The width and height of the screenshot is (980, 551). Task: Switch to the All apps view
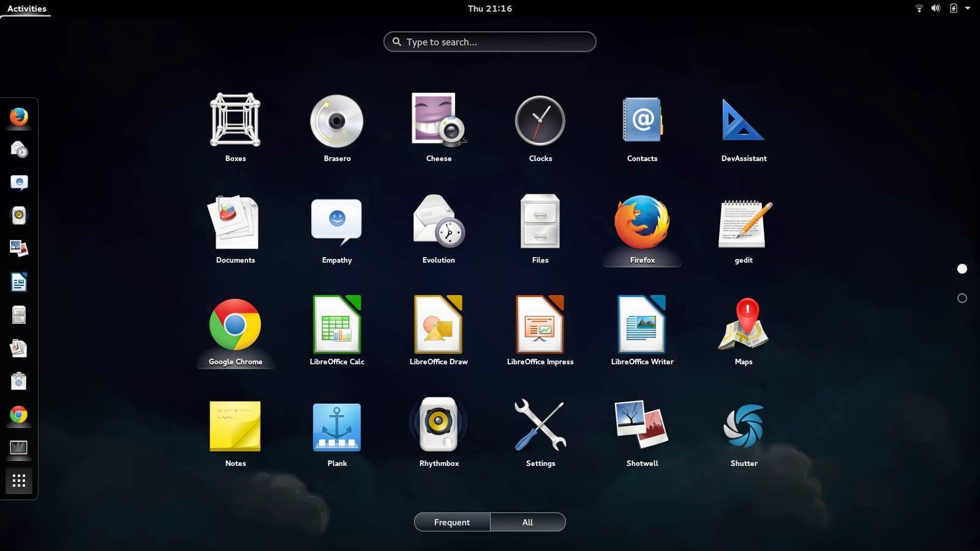point(527,522)
